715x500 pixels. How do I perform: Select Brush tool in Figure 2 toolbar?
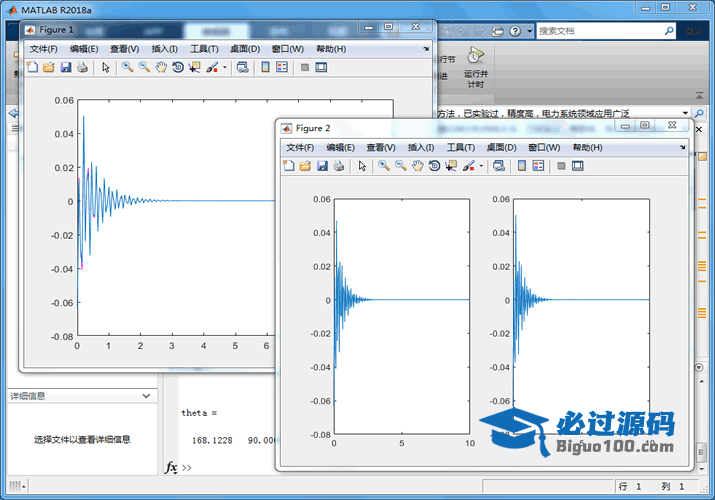(469, 166)
